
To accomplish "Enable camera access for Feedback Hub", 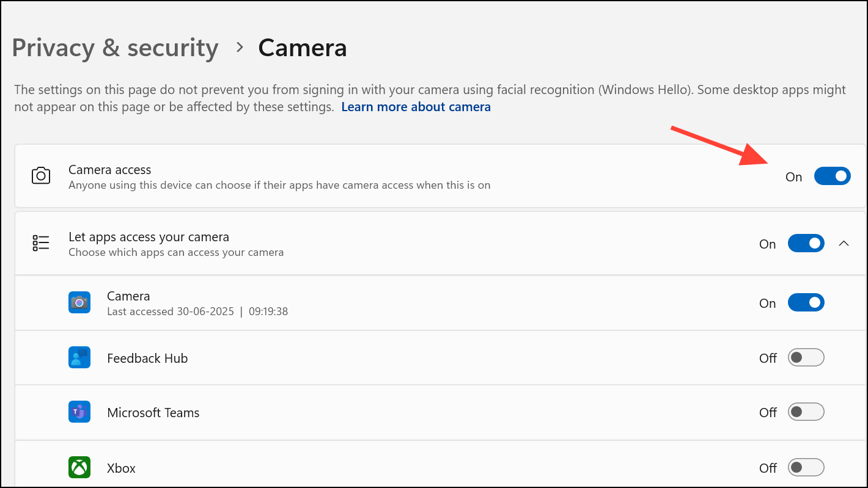I will (x=806, y=358).
